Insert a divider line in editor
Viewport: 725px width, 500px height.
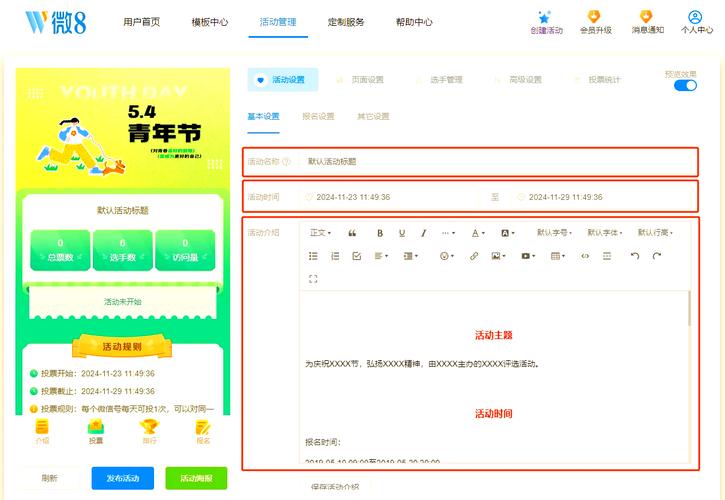tap(607, 256)
